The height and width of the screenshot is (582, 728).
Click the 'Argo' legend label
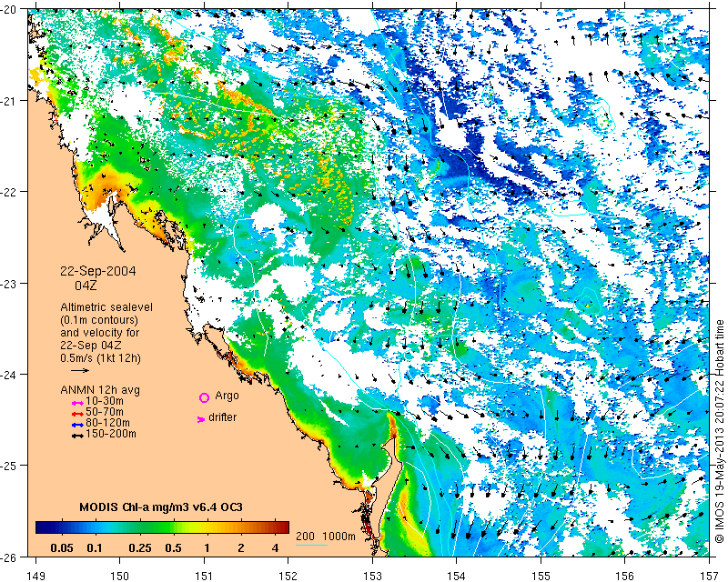point(227,396)
